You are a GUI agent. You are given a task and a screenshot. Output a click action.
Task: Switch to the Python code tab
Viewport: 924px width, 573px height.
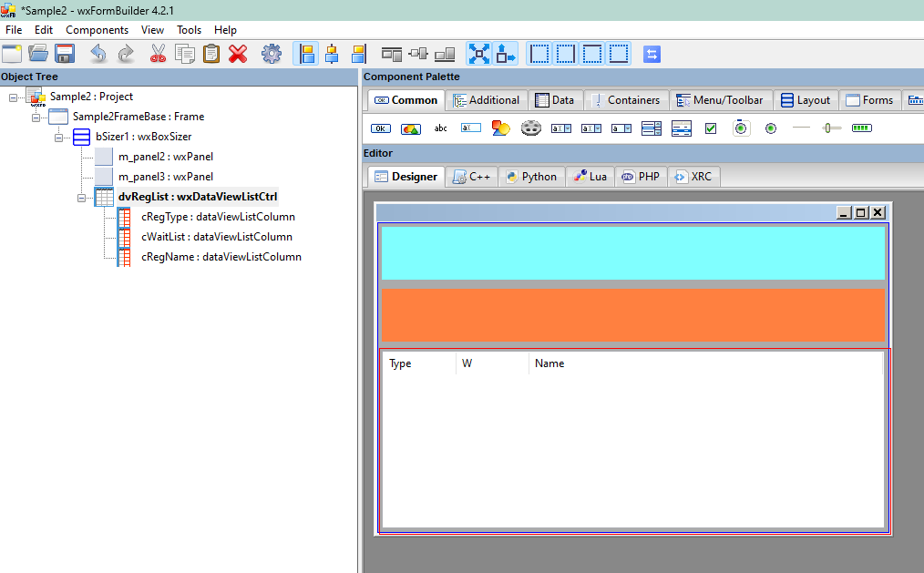point(530,177)
